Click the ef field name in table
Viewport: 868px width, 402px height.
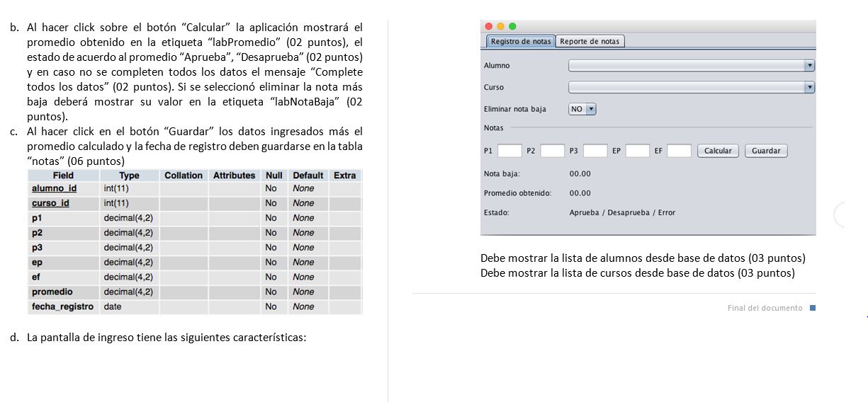click(x=36, y=277)
